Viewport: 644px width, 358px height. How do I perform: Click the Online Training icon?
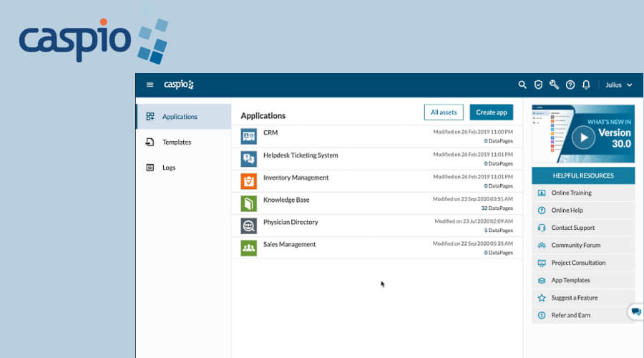[542, 193]
